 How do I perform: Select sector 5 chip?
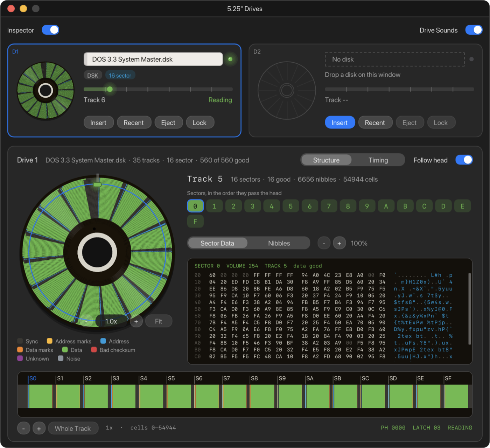(290, 206)
